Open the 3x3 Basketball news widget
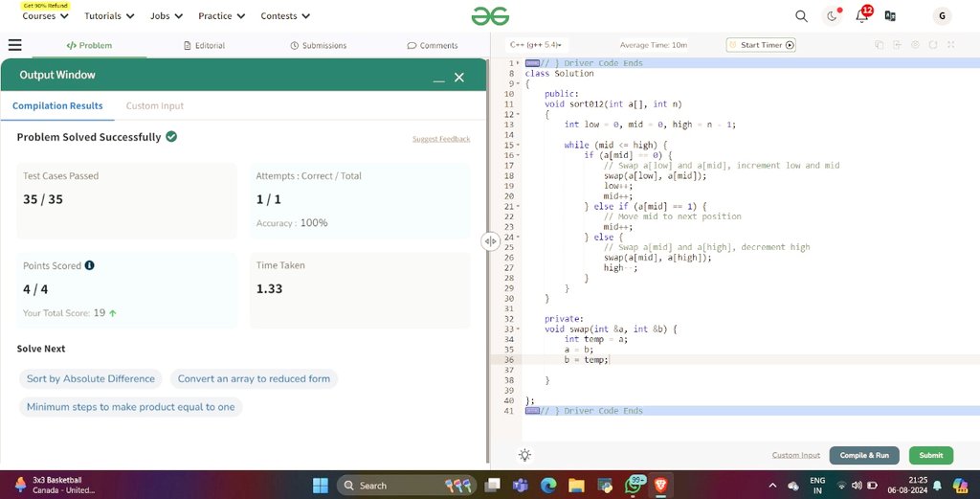980x499 pixels. click(x=54, y=486)
